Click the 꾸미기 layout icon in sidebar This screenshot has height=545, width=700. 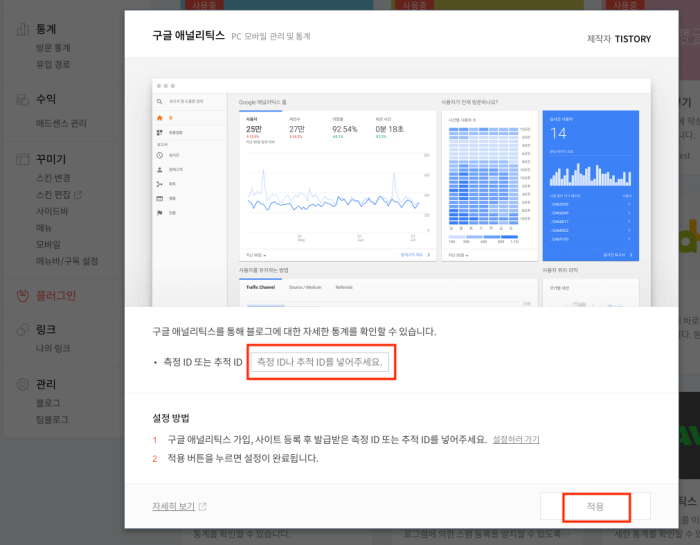[22, 159]
